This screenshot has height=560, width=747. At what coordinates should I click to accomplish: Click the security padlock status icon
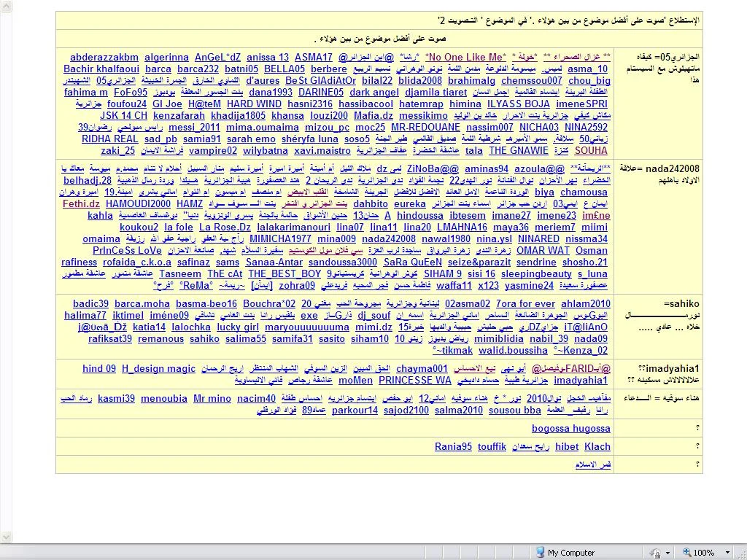pyautogui.click(x=657, y=553)
